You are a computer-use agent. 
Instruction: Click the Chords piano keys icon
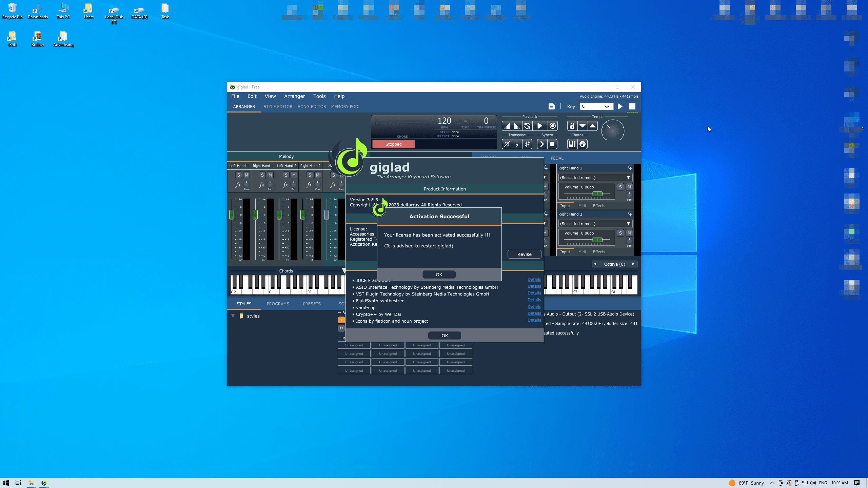[x=572, y=144]
